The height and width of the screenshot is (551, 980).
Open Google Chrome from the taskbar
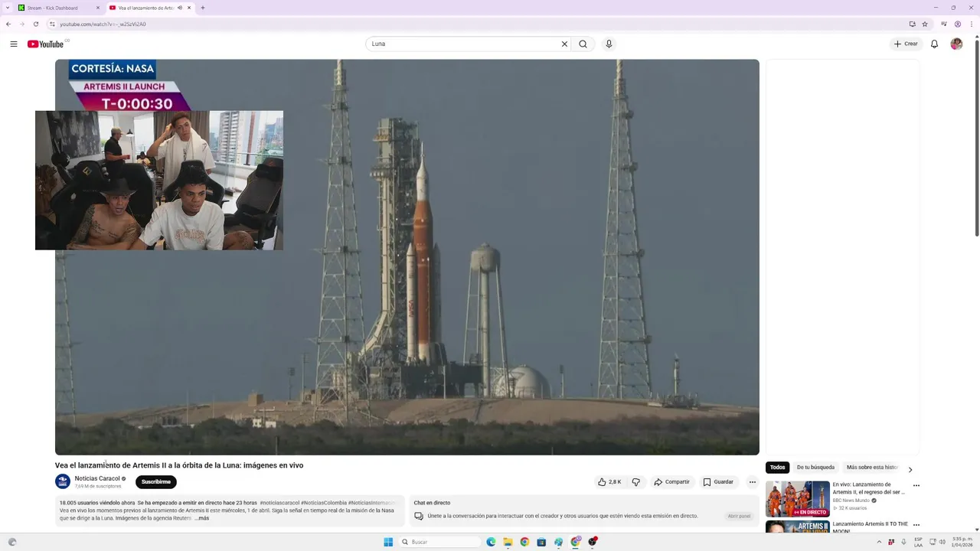[524, 542]
